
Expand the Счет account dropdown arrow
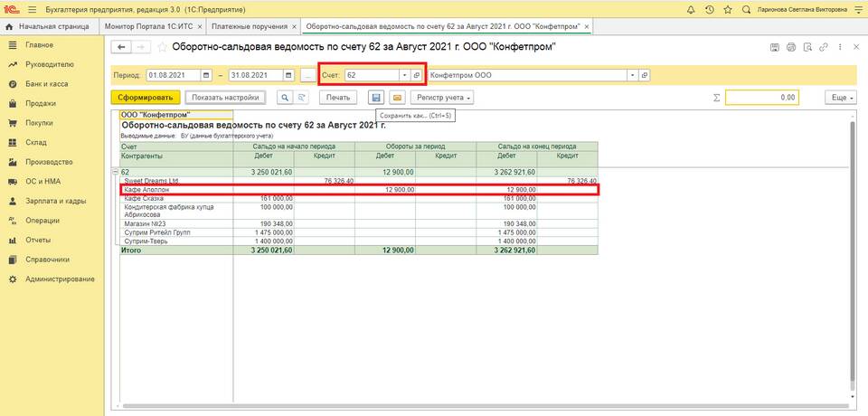[403, 75]
